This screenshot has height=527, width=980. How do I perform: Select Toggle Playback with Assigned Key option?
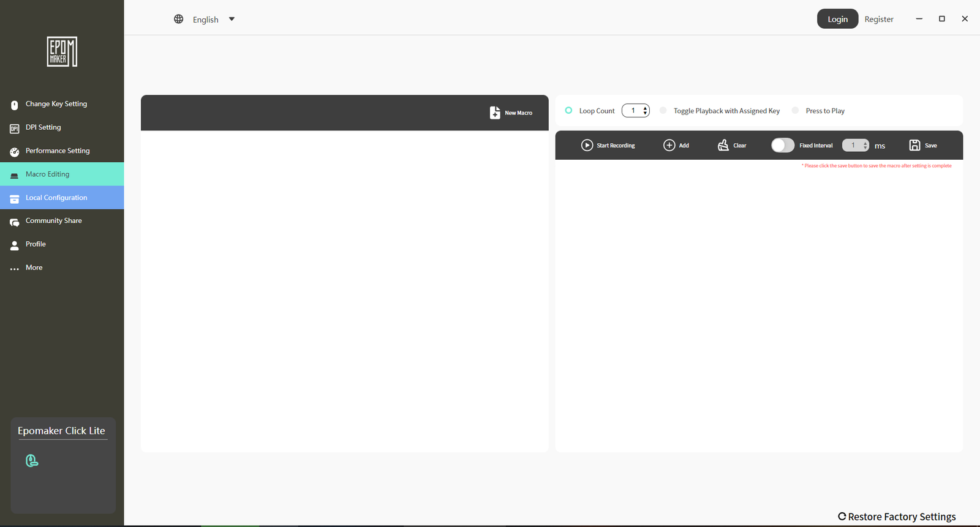click(x=663, y=111)
